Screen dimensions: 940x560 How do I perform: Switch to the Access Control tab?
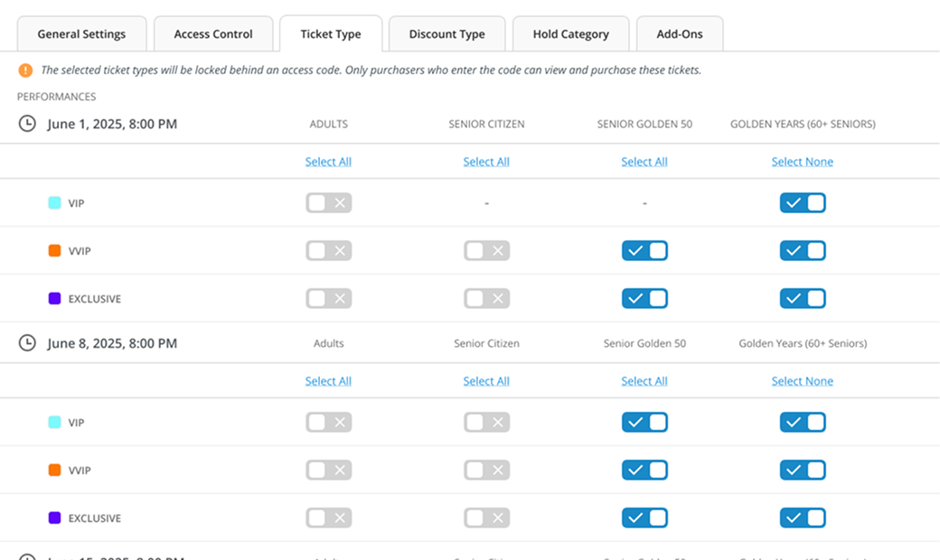(x=213, y=33)
